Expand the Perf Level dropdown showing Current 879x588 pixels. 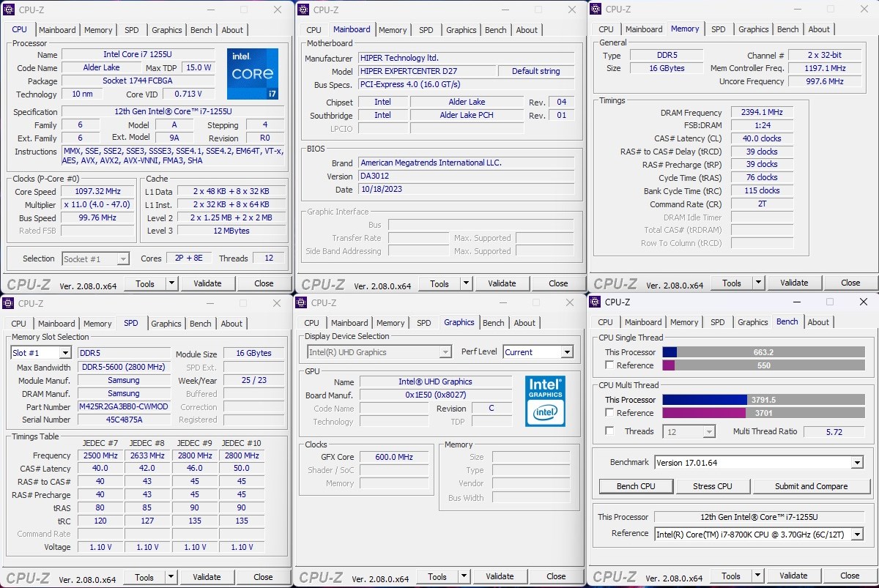566,352
